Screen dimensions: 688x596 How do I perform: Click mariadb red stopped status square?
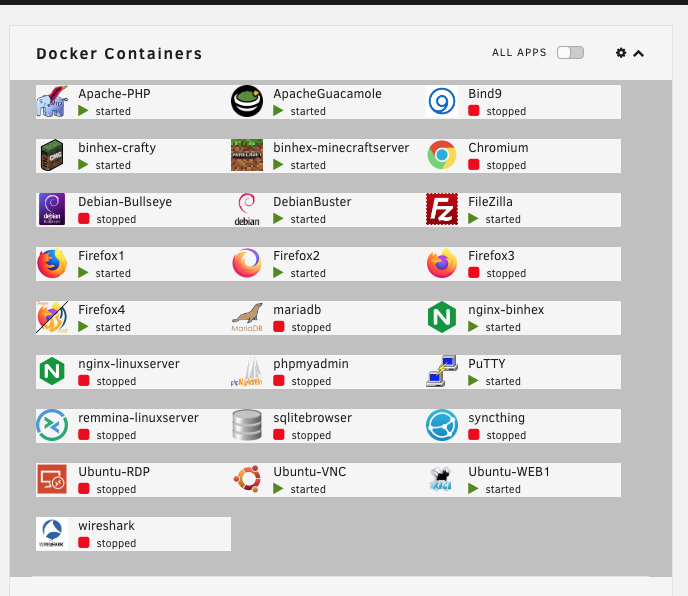(x=279, y=327)
